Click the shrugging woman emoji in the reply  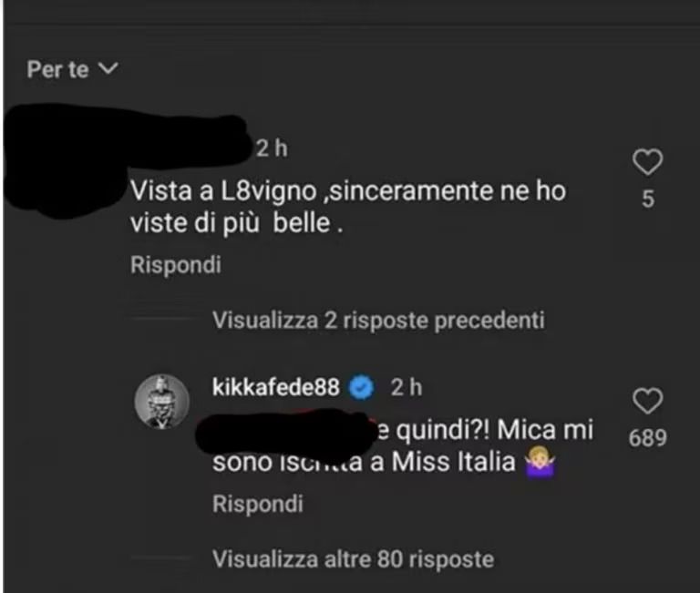click(540, 461)
